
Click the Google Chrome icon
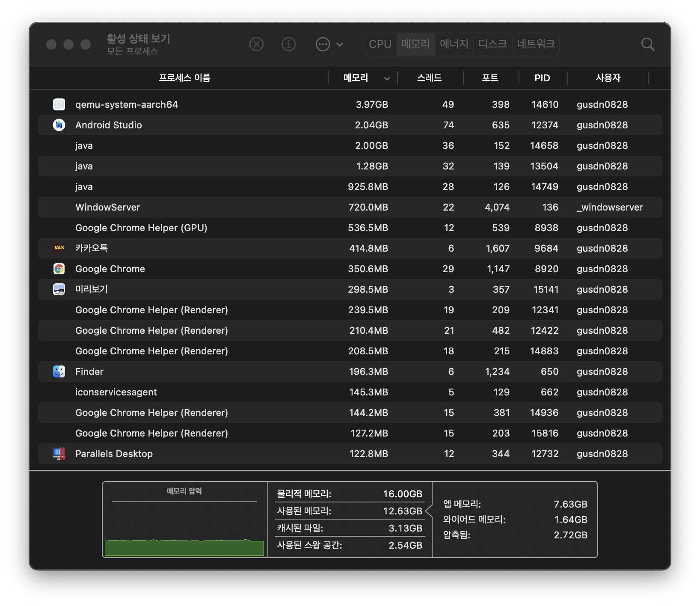pos(59,269)
